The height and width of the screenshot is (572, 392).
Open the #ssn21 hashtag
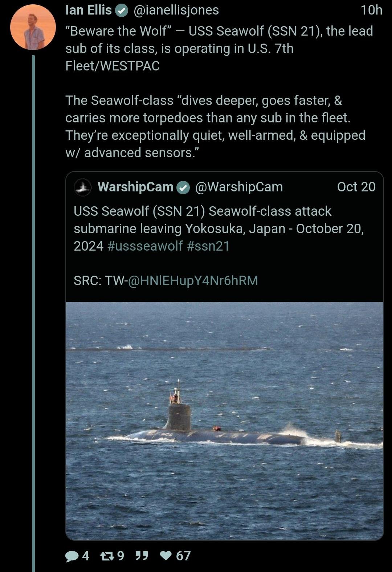(x=208, y=246)
